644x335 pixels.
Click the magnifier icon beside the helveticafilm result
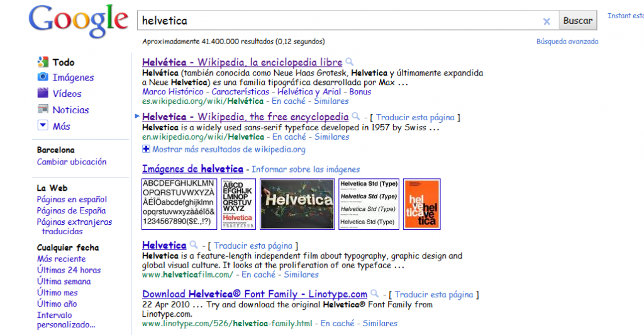point(194,244)
